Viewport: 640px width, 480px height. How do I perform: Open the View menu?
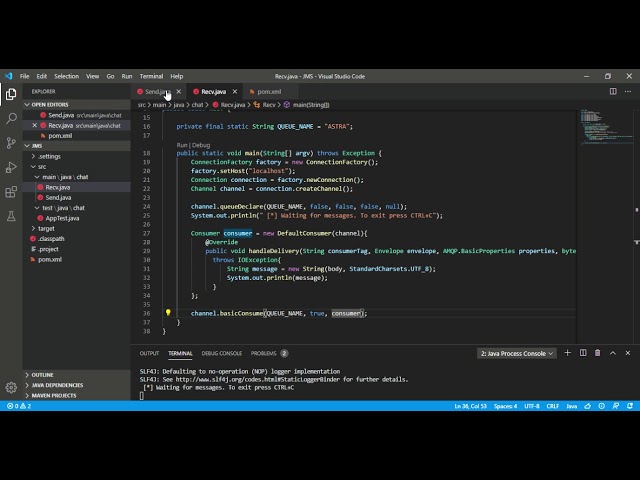click(x=92, y=76)
